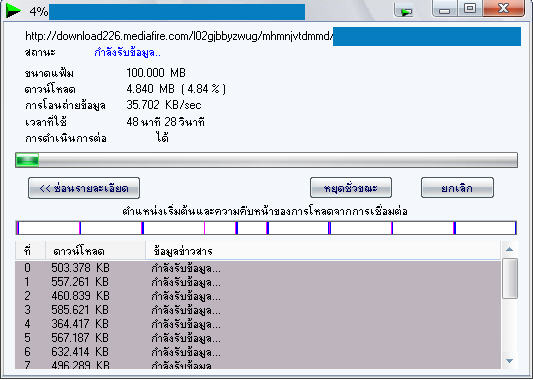
Task: Click scroll up arrow of the connections list
Action: click(509, 249)
